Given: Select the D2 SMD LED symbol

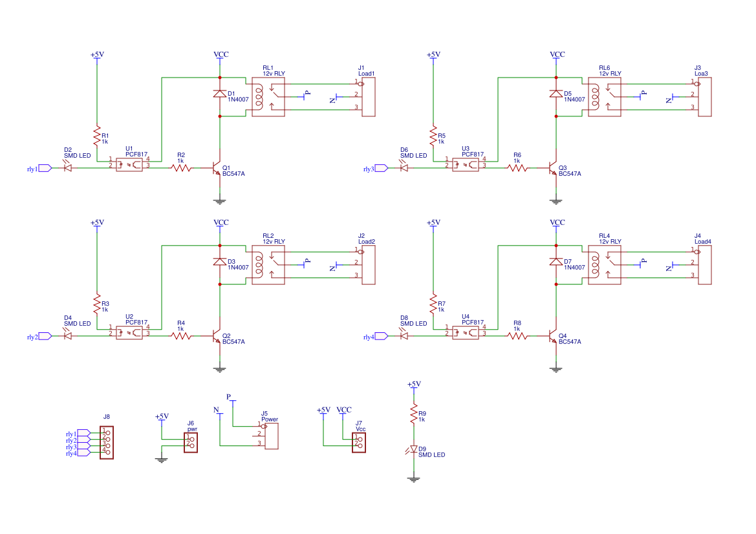Looking at the screenshot, I should point(67,167).
